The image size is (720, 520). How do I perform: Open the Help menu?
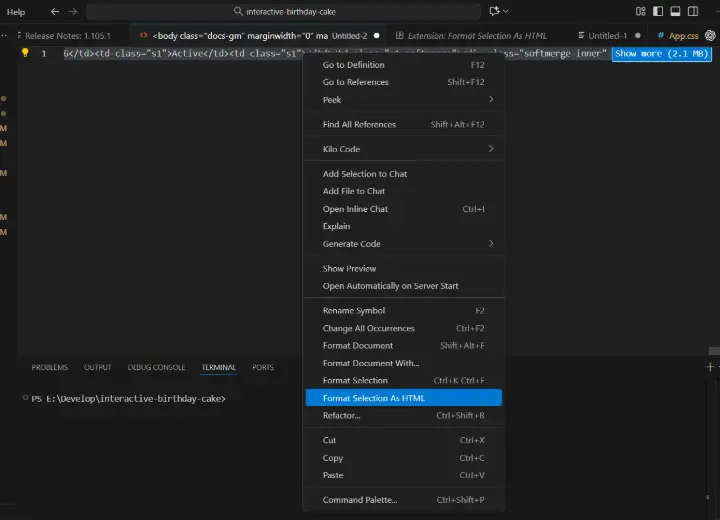tap(16, 12)
